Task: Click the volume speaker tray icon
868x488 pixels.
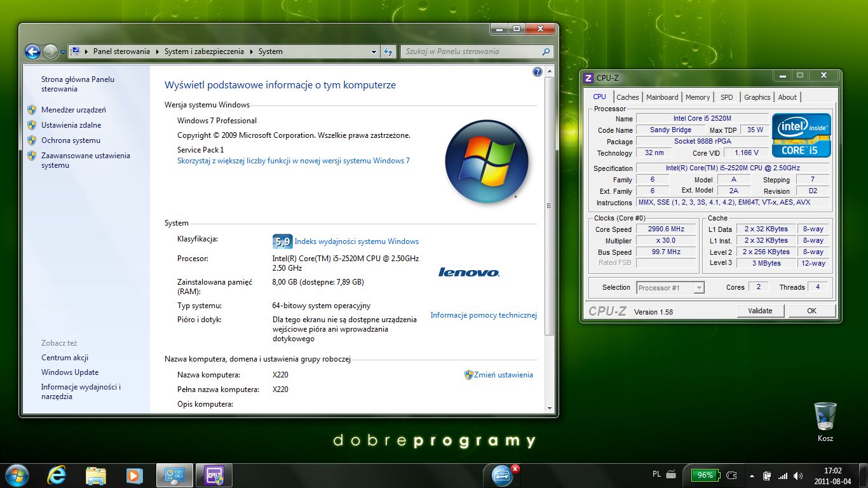Action: pyautogui.click(x=798, y=475)
